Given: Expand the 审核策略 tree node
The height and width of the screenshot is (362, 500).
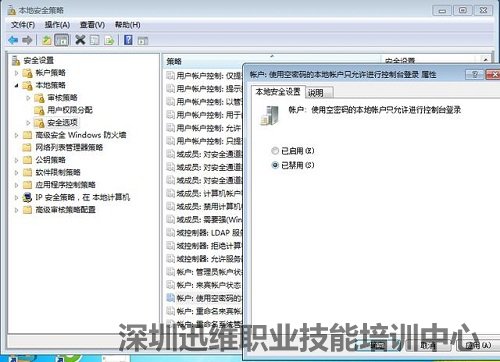Looking at the screenshot, I should click(x=28, y=98).
